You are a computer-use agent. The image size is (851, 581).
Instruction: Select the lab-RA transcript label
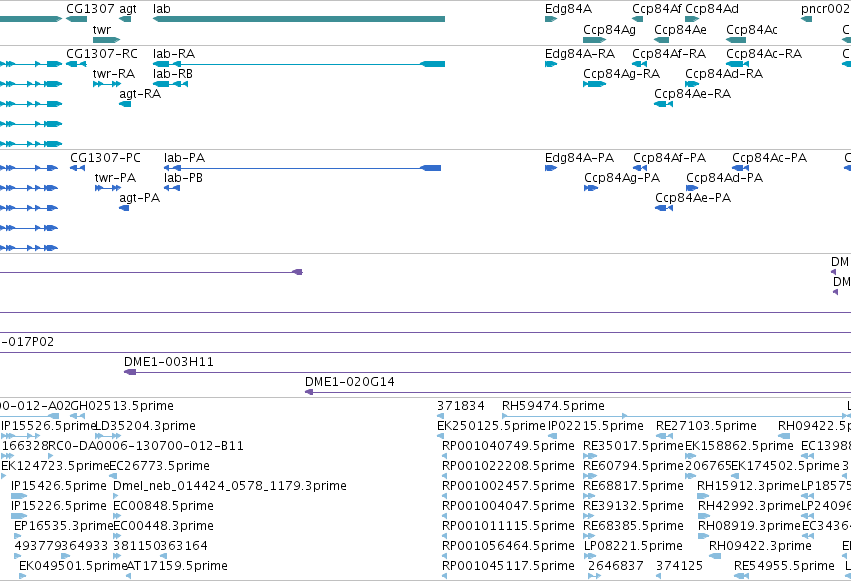coord(174,54)
